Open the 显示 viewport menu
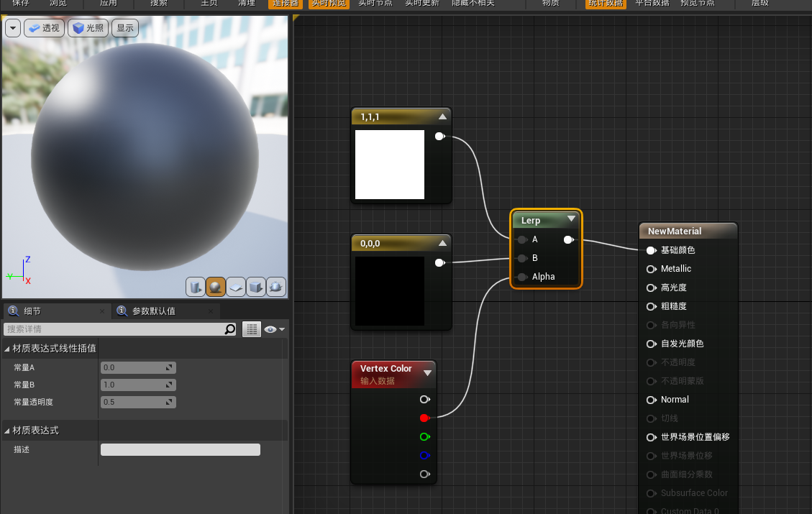The height and width of the screenshot is (514, 812). pos(125,28)
